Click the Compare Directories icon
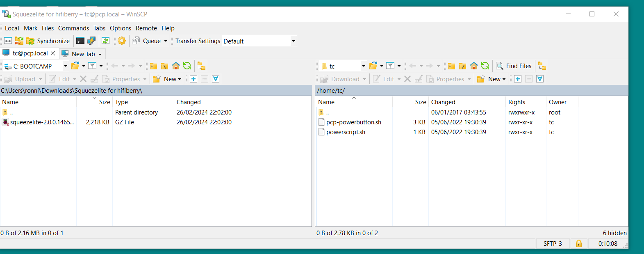644x254 pixels. 8,41
